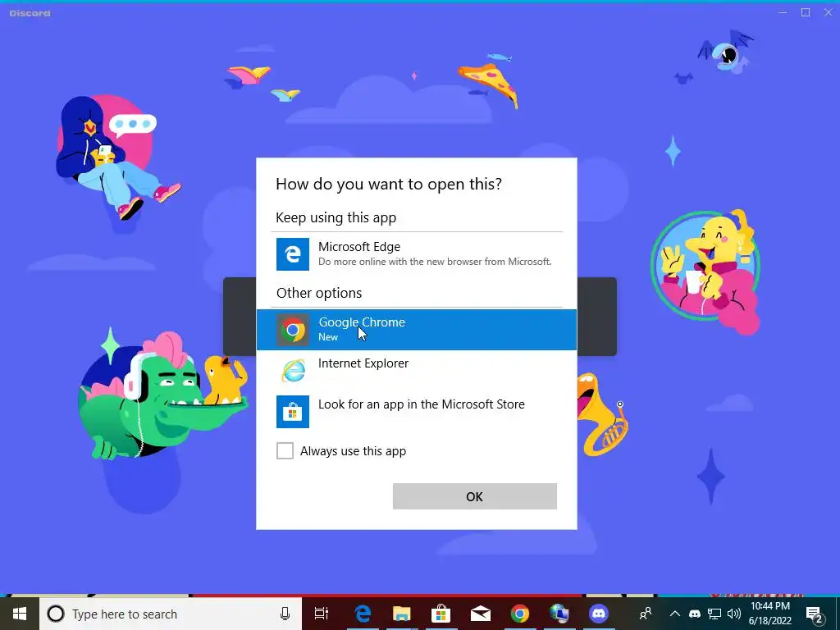Open the clock showing 10:44 PM
Image resolution: width=840 pixels, height=630 pixels.
[x=770, y=614]
